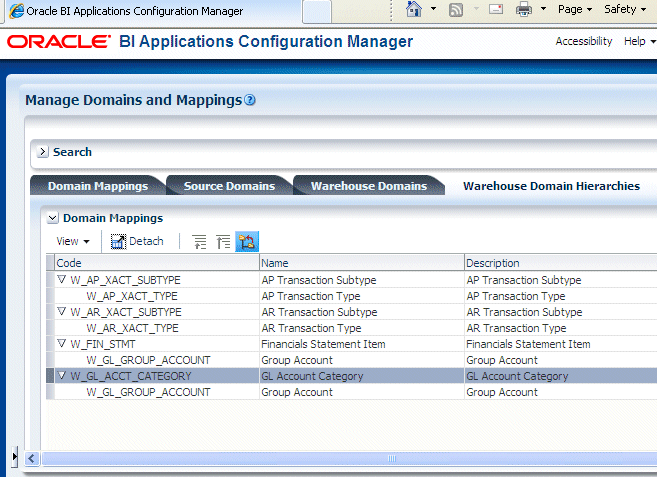Collapse the Domain Mappings section

52,218
